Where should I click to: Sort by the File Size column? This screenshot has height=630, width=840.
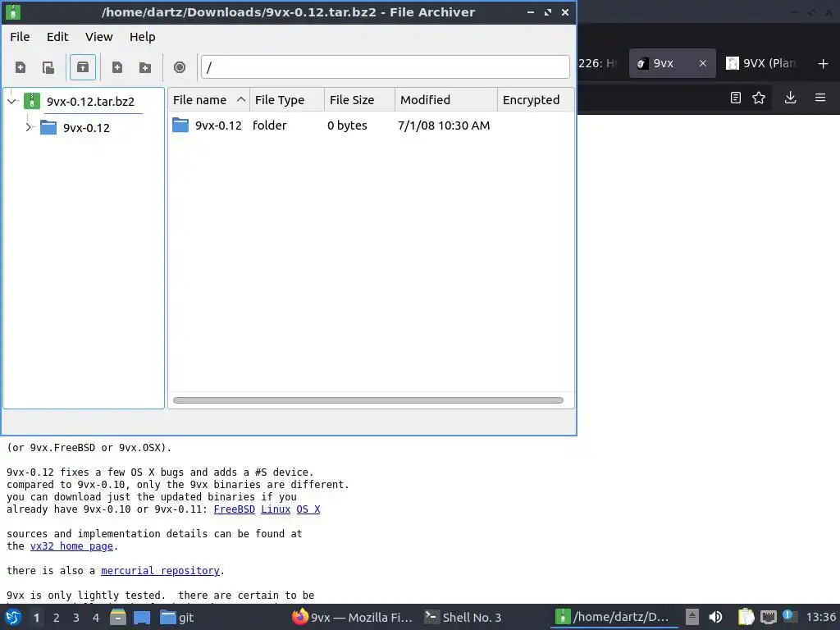359,100
